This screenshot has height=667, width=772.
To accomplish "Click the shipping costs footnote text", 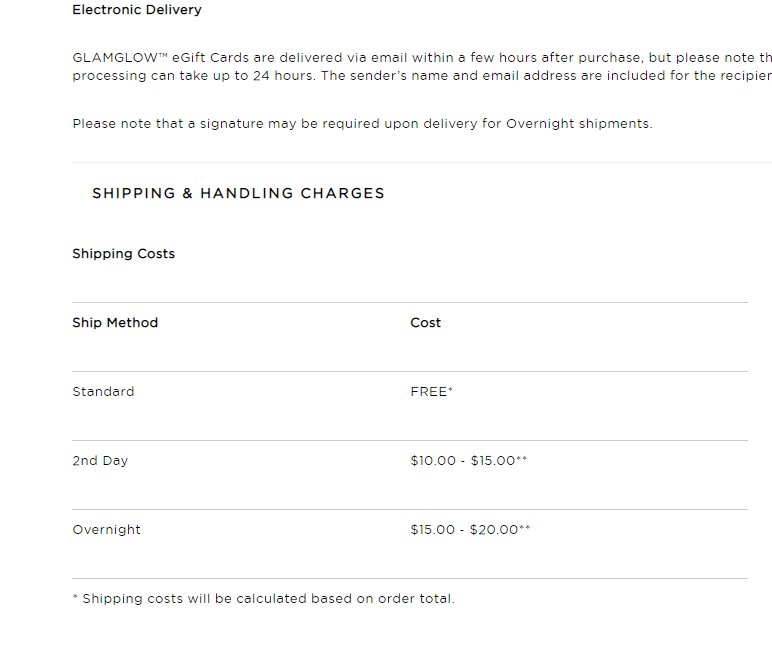I will point(263,599).
